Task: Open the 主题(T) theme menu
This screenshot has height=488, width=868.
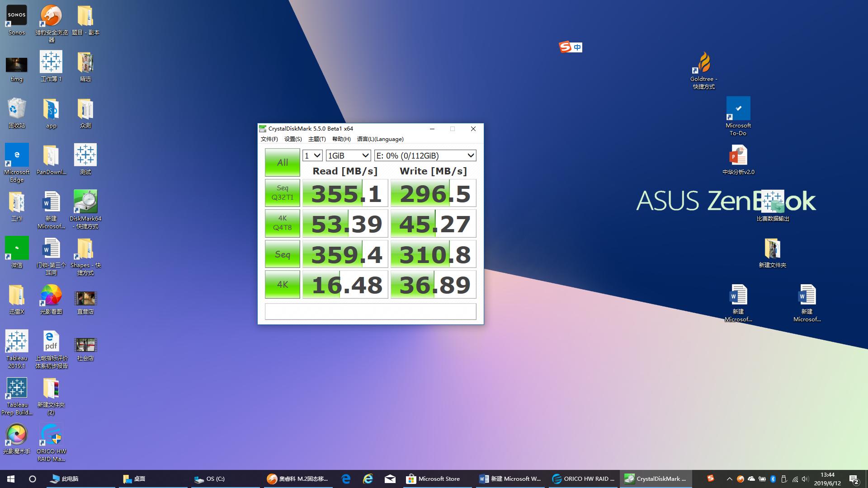Action: click(x=316, y=139)
